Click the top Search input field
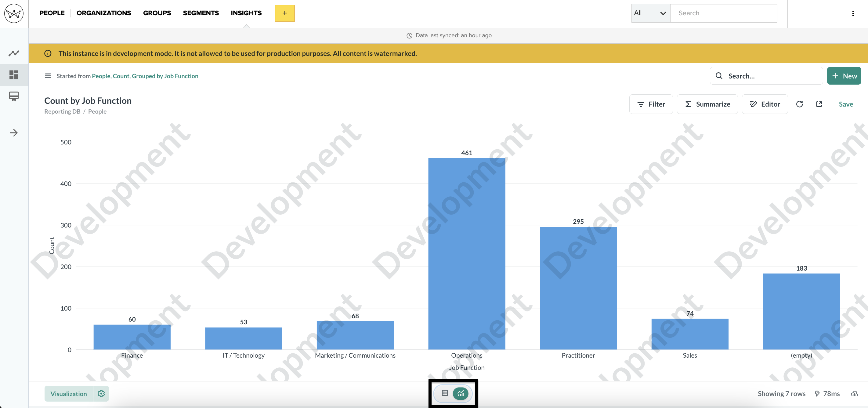Viewport: 868px width, 408px height. click(724, 13)
